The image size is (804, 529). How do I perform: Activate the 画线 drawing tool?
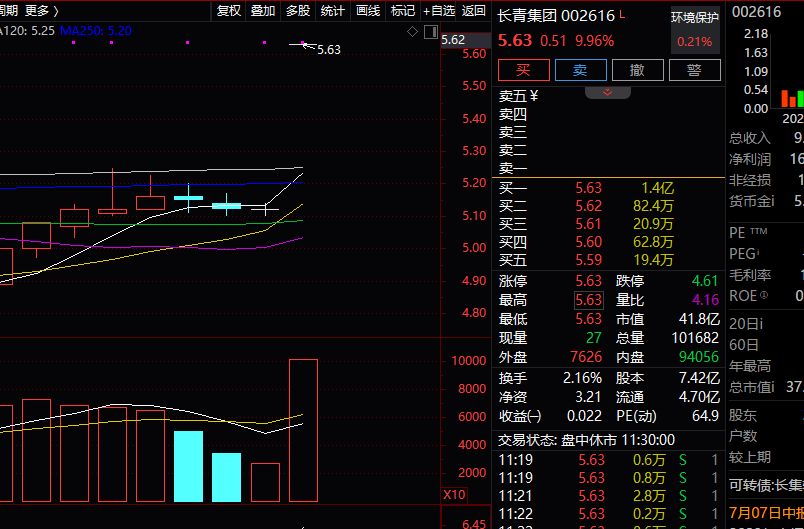[x=368, y=10]
